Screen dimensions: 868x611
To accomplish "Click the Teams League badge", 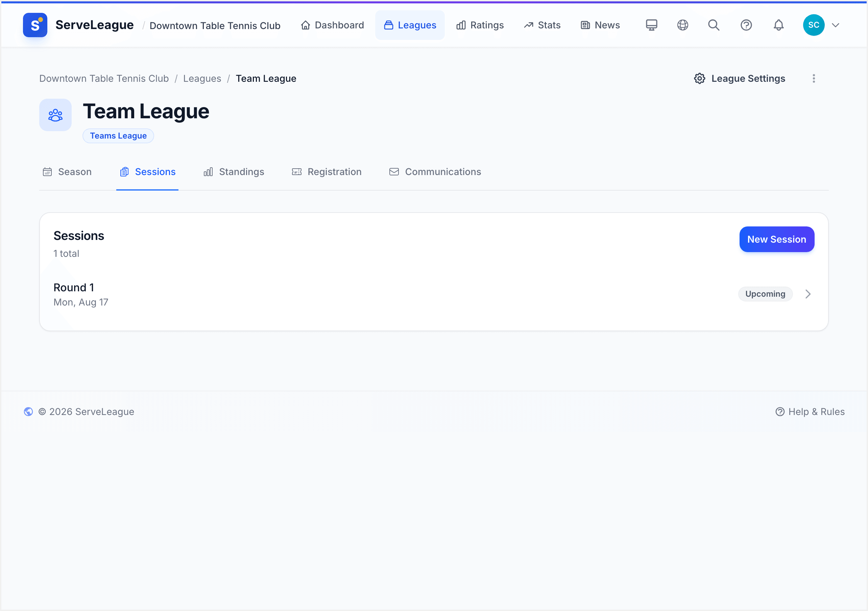I will click(118, 136).
